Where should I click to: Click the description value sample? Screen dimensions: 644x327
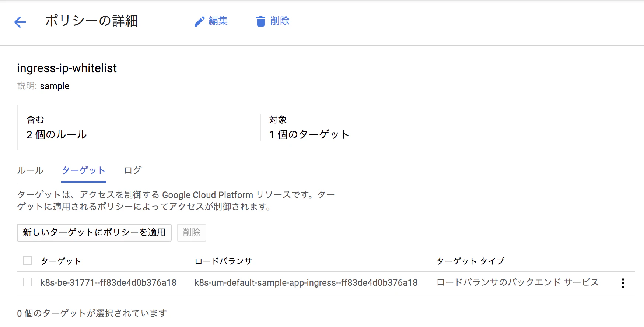tap(55, 86)
